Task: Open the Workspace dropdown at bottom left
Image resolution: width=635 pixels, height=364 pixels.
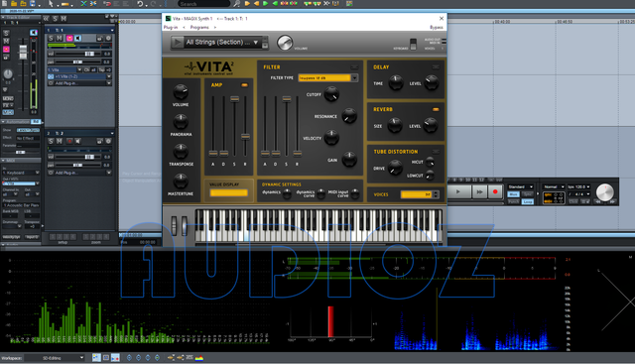Action: tap(55, 358)
